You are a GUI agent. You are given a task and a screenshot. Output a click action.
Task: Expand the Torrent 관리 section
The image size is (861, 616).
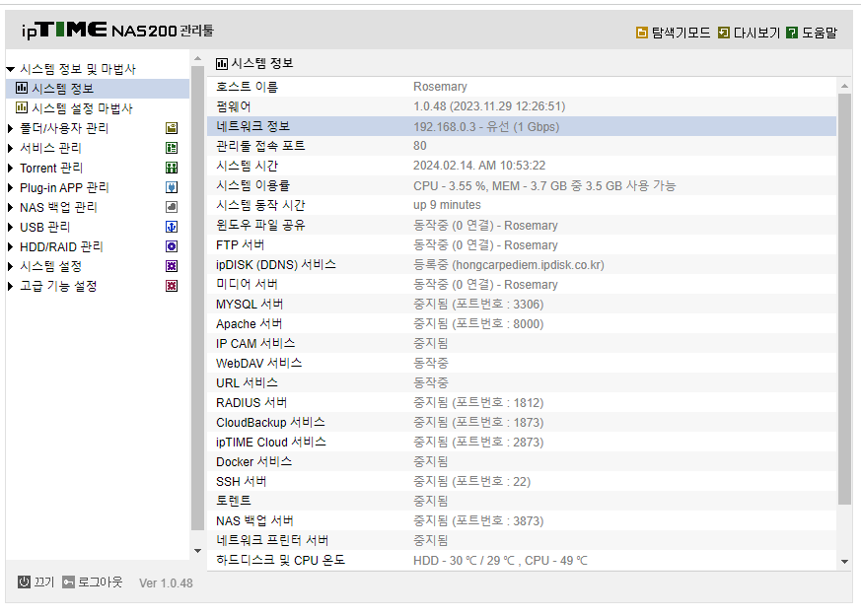pyautogui.click(x=10, y=168)
